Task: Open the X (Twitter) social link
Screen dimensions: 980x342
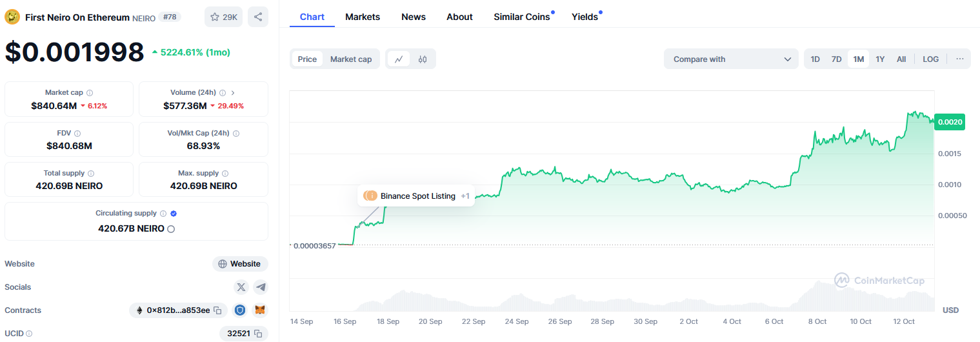Action: pos(241,287)
